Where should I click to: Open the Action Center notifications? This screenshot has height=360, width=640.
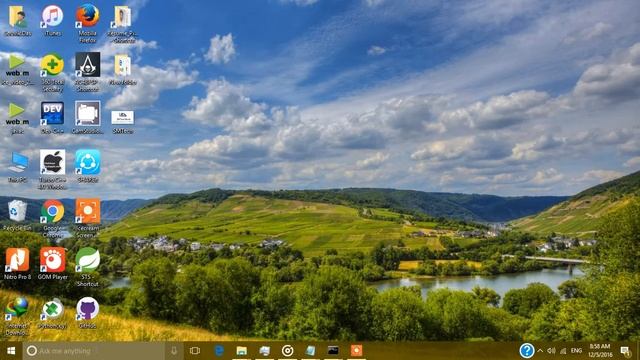click(x=625, y=351)
